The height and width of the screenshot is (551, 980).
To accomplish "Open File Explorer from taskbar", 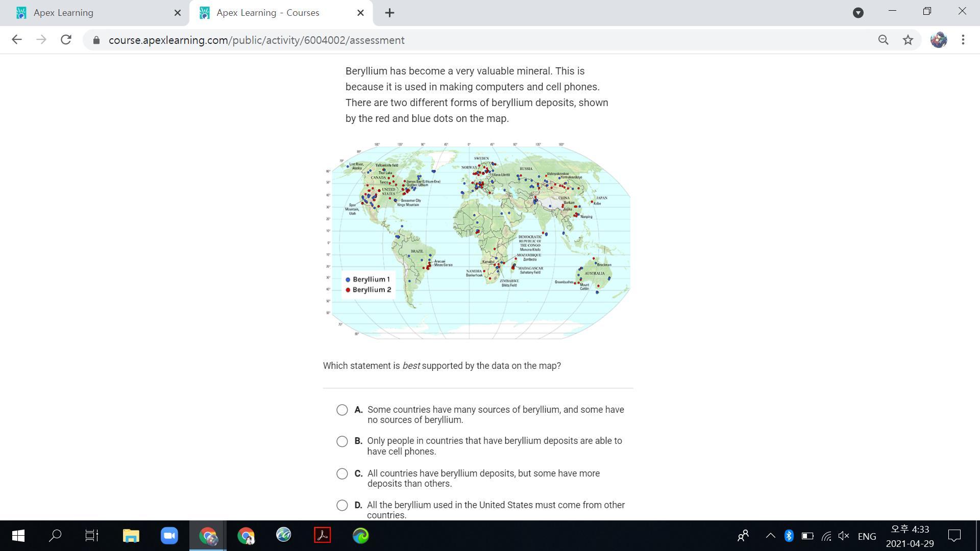I will point(131,536).
